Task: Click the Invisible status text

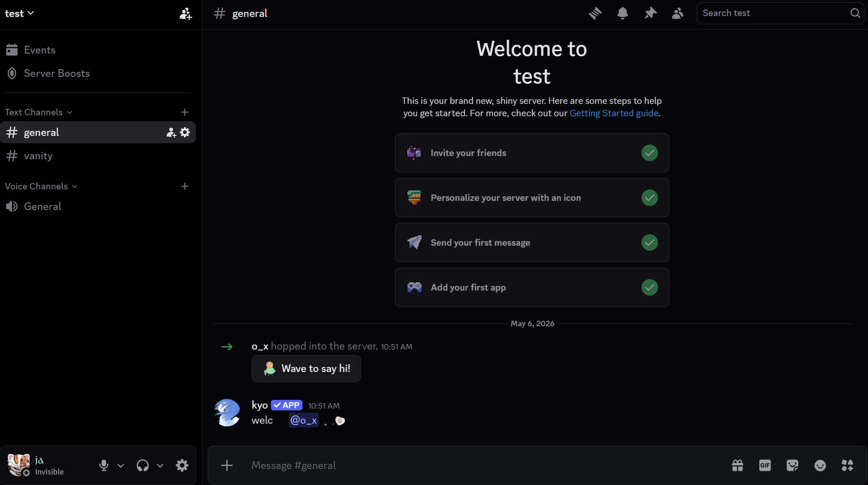Action: coord(49,472)
